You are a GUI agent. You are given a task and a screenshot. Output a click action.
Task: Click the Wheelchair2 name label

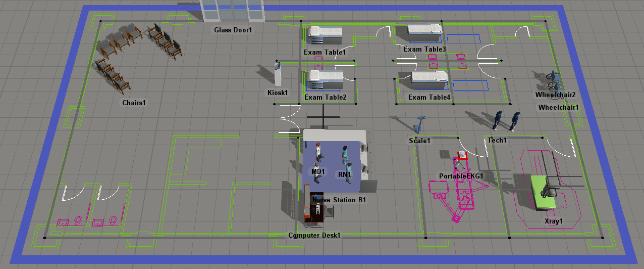[555, 95]
